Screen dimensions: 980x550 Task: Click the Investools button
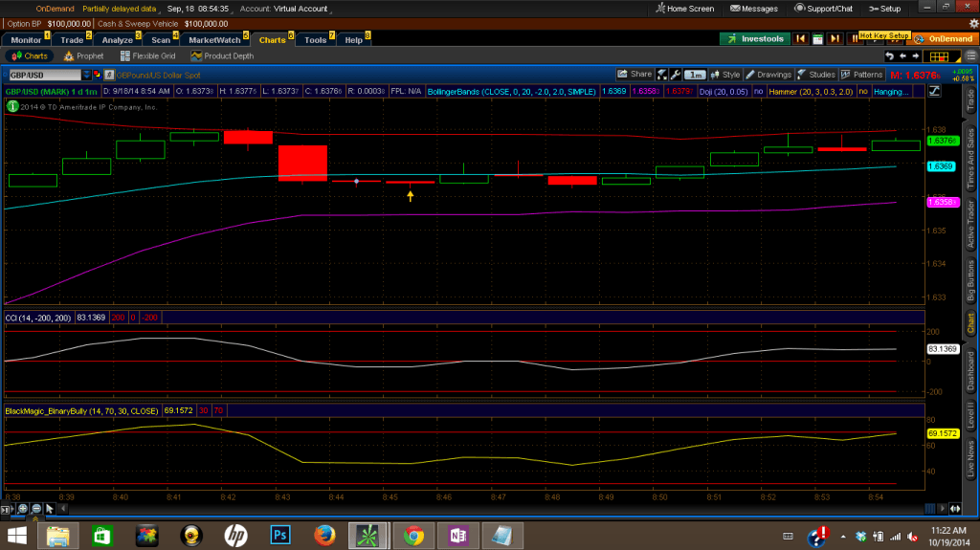click(x=755, y=39)
